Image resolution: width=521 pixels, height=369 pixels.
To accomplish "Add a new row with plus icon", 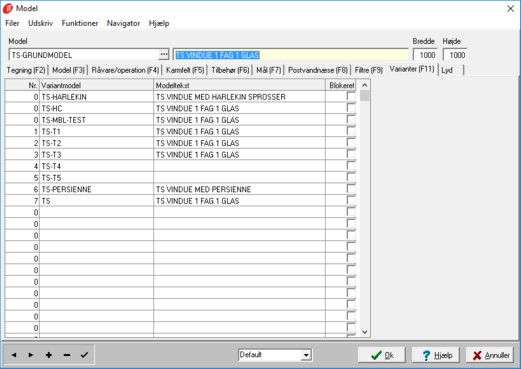I will tap(49, 355).
